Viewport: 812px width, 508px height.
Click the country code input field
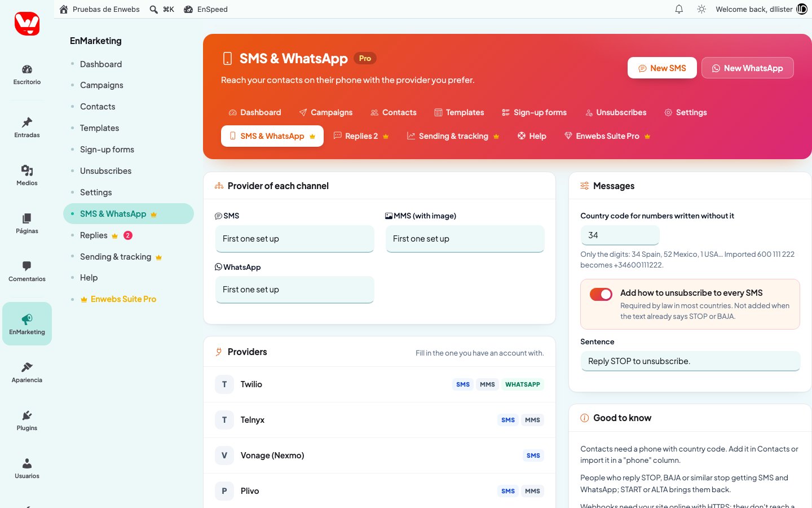click(x=620, y=235)
